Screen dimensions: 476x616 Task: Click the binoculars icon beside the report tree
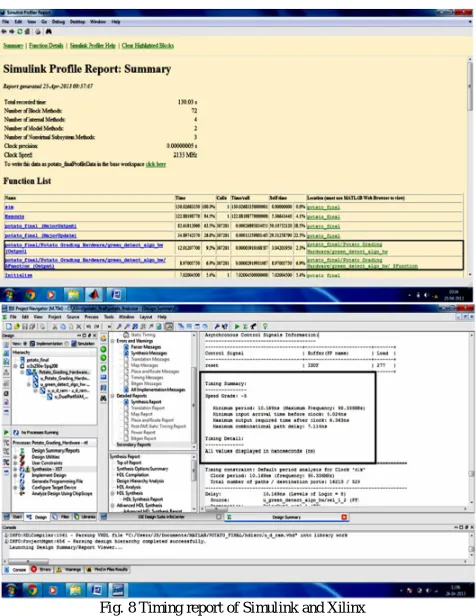tap(103, 398)
